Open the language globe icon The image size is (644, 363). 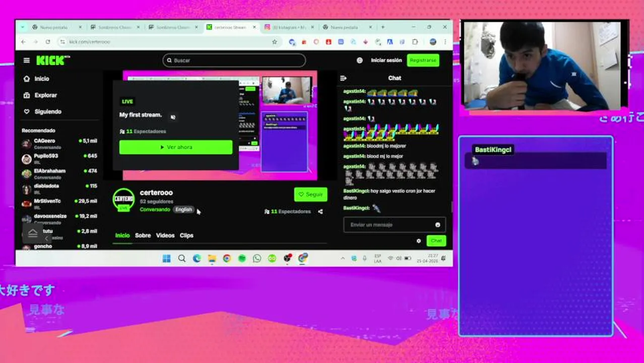tap(359, 60)
